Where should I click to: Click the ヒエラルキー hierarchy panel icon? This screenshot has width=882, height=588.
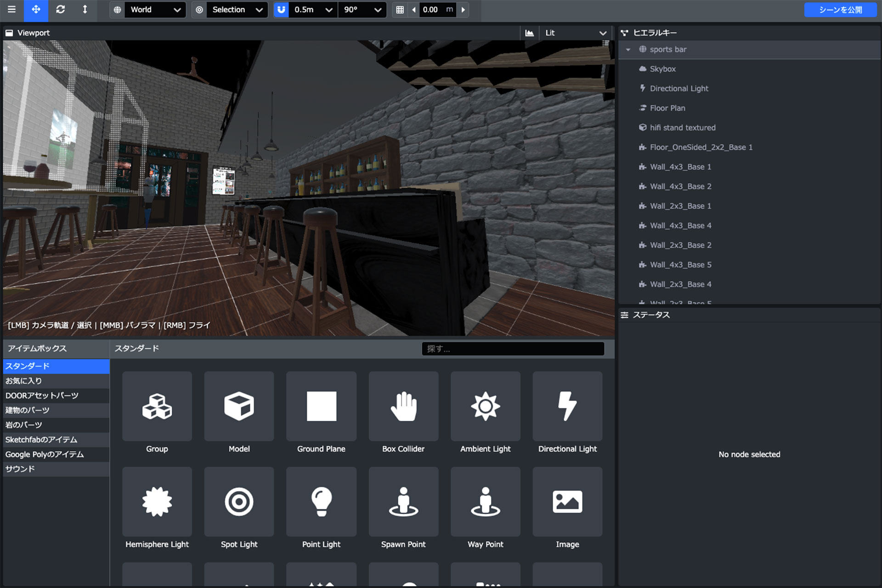tap(624, 33)
